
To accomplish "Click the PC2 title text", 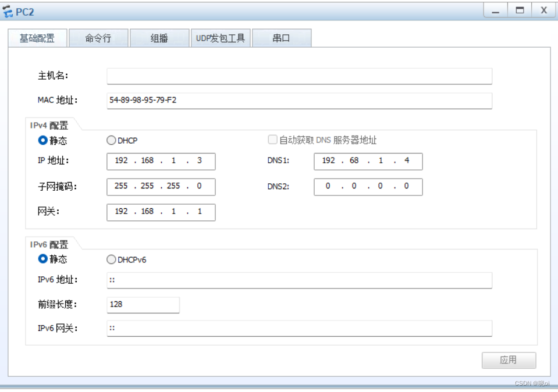I will [x=25, y=12].
